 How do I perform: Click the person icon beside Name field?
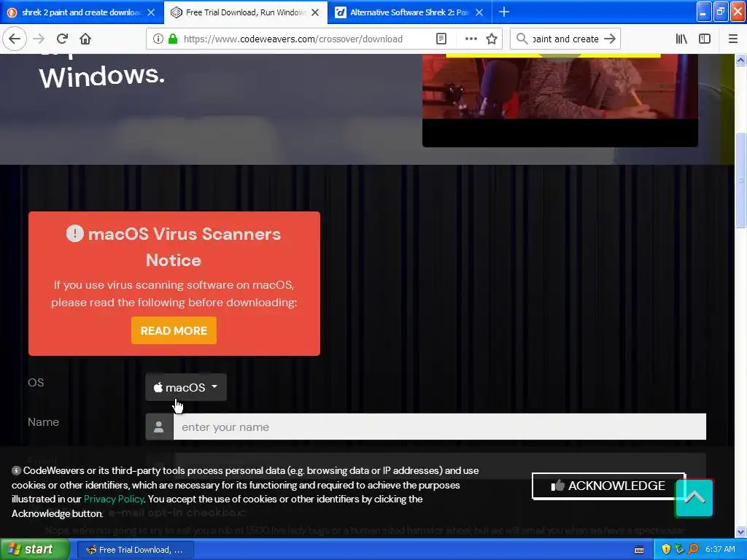(159, 427)
